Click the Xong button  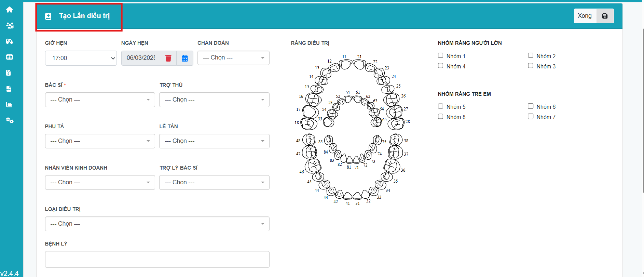(585, 16)
